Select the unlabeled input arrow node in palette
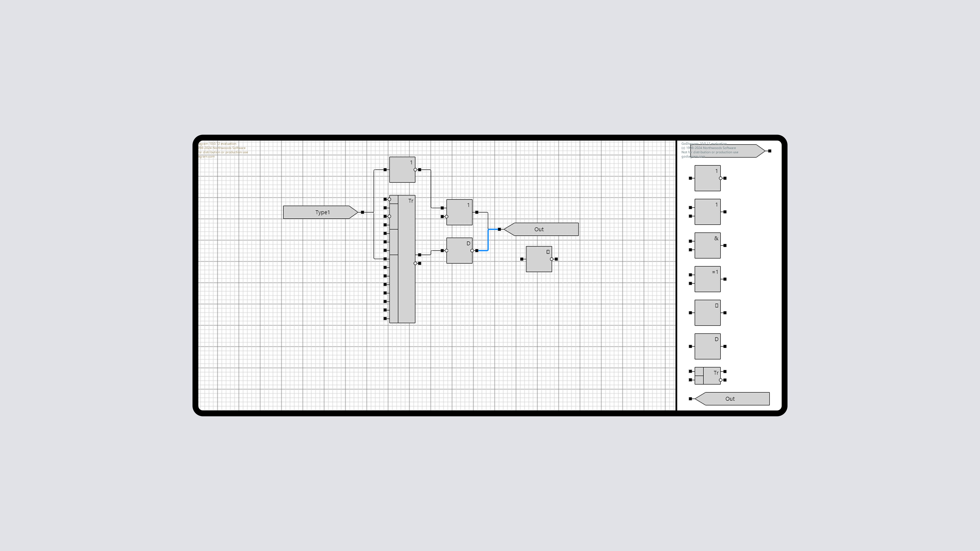This screenshot has width=980, height=551. 742,151
